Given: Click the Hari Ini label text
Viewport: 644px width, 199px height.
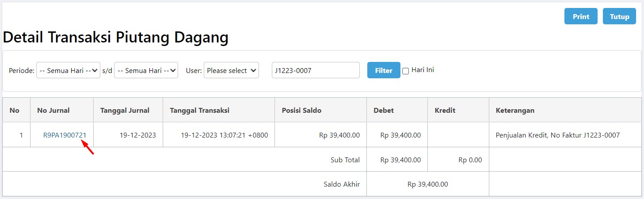Looking at the screenshot, I should tap(423, 70).
